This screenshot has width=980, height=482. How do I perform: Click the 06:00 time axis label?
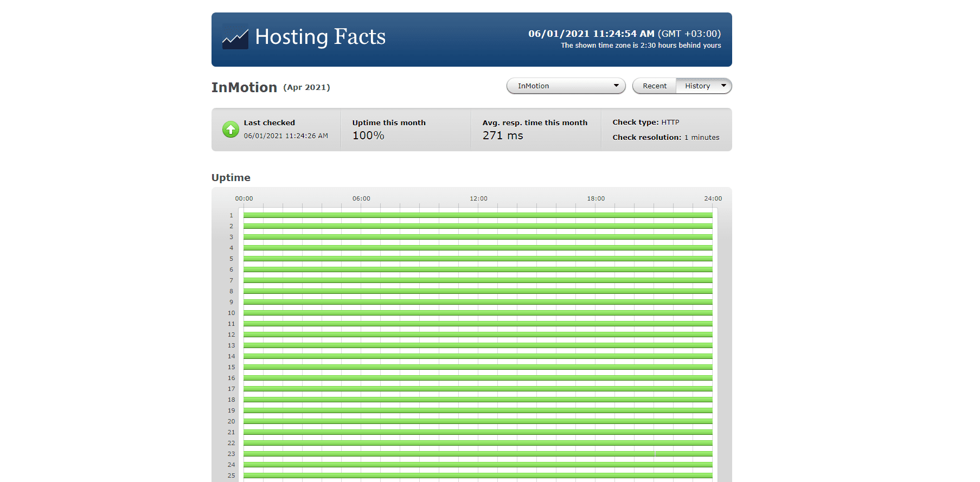[361, 198]
